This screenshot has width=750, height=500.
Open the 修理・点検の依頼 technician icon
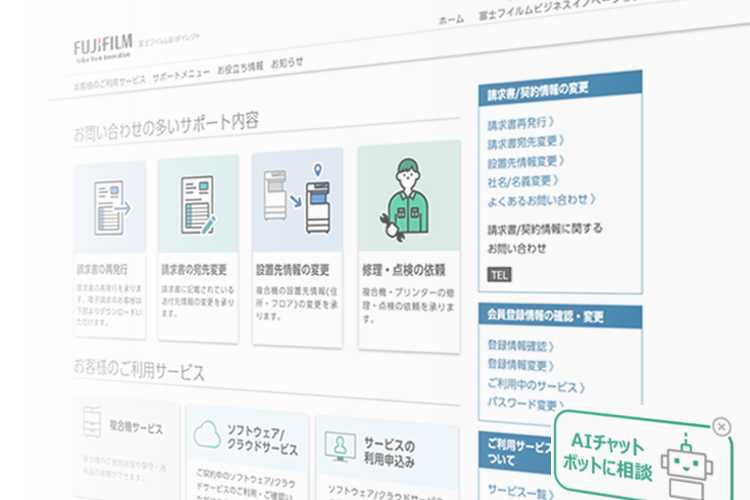coord(408,198)
